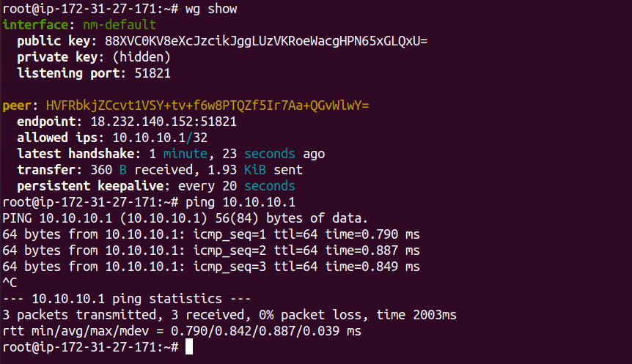This screenshot has width=632, height=364.
Task: Click the allowed ips value 10.10.10.1/32
Action: [x=161, y=138]
